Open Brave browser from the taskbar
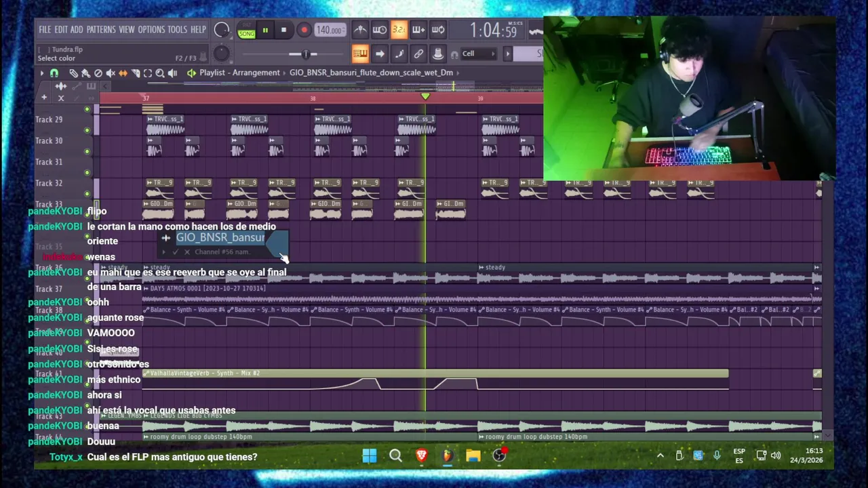 click(x=421, y=455)
